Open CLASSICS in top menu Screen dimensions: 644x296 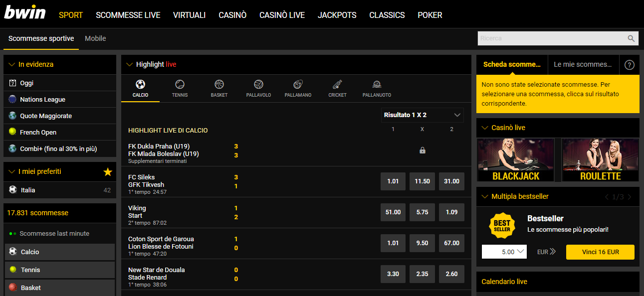tap(387, 15)
